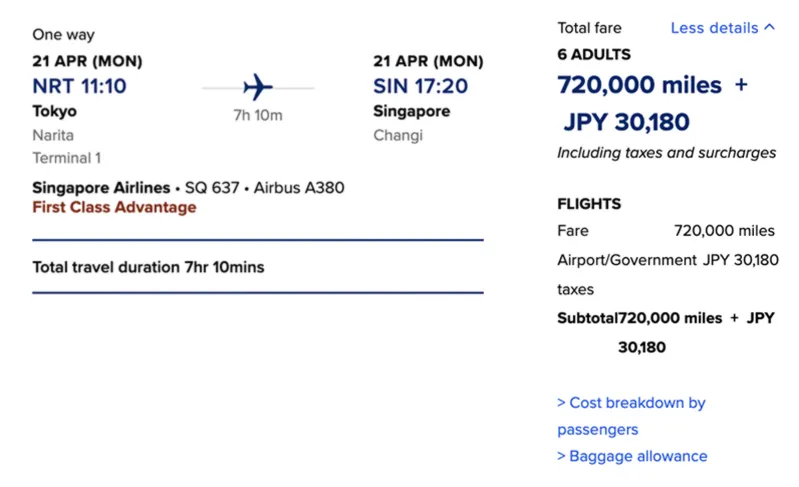Click the Total travel duration row
This screenshot has height=487, width=799.
click(148, 267)
